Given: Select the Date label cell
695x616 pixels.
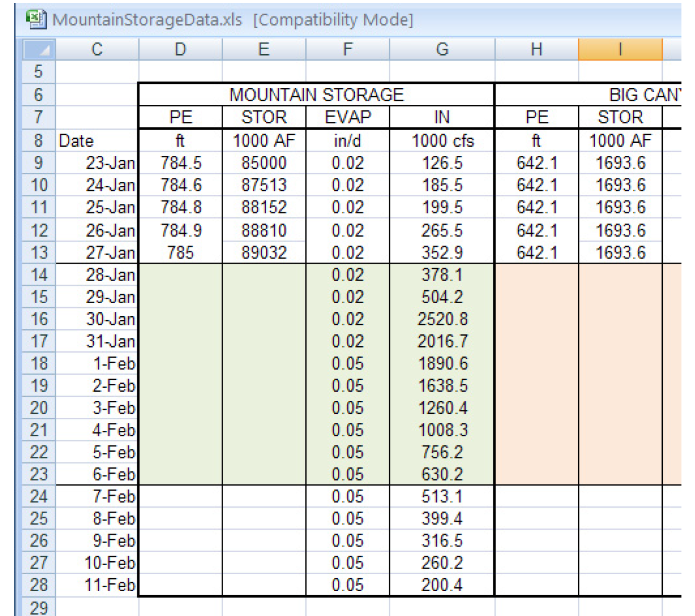Looking at the screenshot, I should [97, 141].
